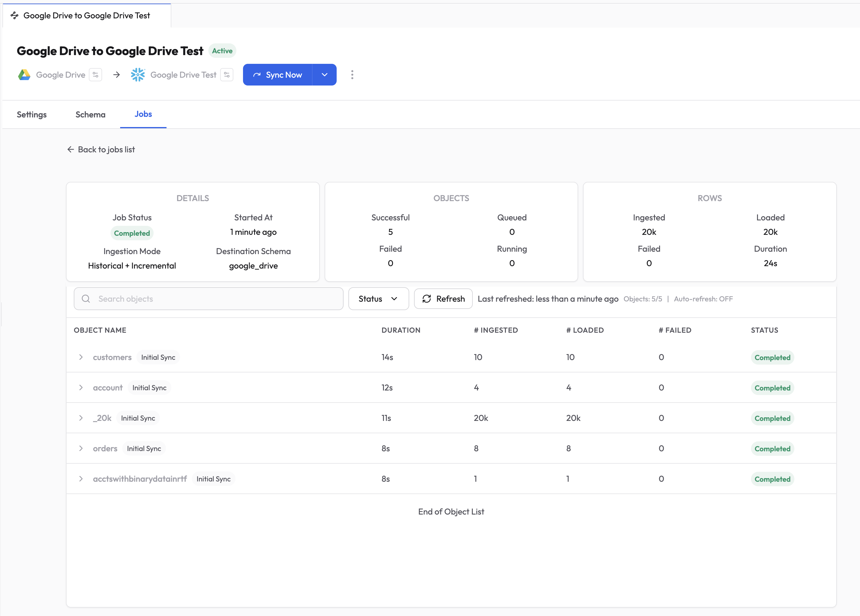Expand the acctswithbinarydatainrtf row
Viewport: 860px width, 616px height.
(x=81, y=479)
